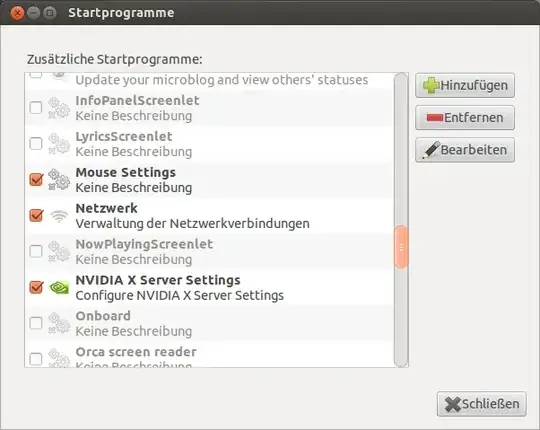This screenshot has height=430, width=540.
Task: Enable InfoPanelScreenlet startup checkbox
Action: [x=36, y=108]
